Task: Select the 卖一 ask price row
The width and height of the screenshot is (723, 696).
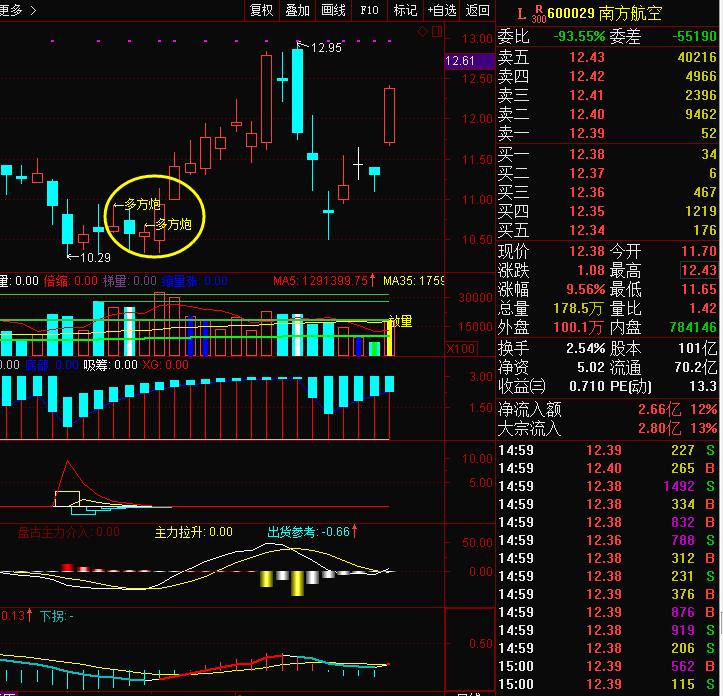Action: coord(608,133)
